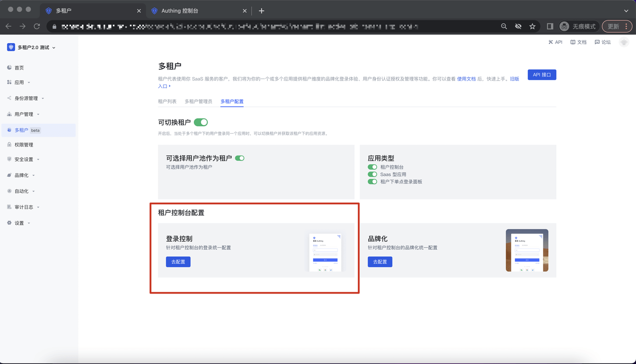Click the 品牌化 preview thumbnail image
The height and width of the screenshot is (364, 636).
(527, 250)
